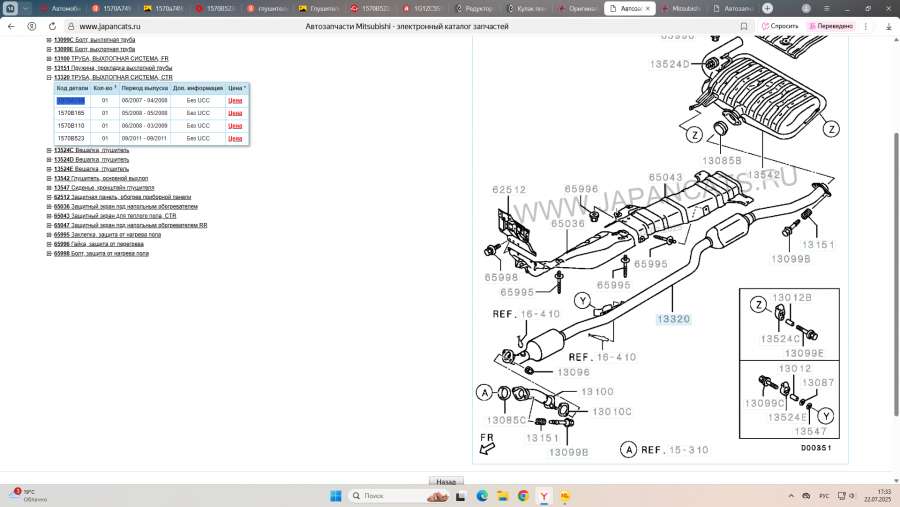Click the page vertical scrollbar
The height and width of the screenshot is (507, 900).
coord(896,274)
